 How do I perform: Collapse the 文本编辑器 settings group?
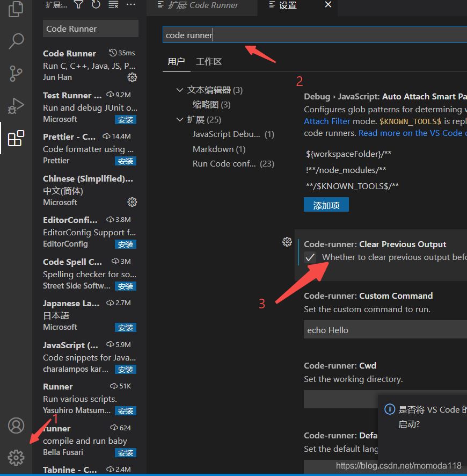point(180,90)
